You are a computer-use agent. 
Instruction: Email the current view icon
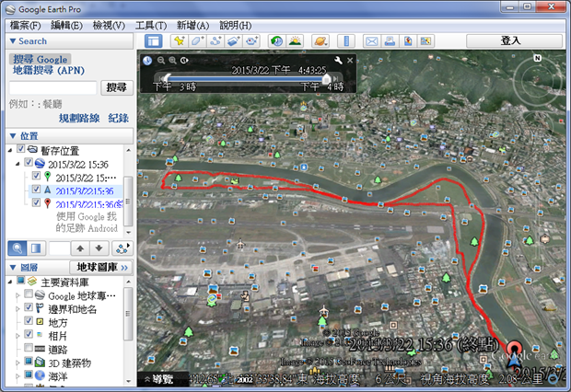[x=372, y=41]
